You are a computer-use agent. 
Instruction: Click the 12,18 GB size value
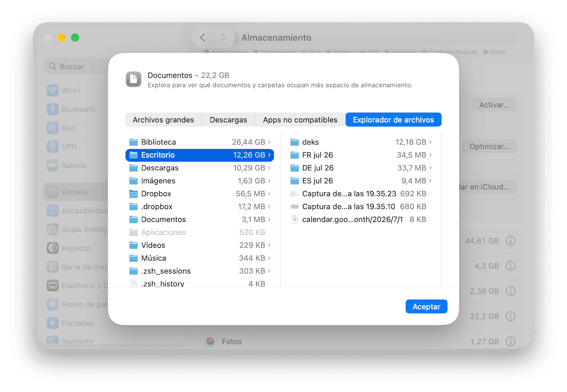pyautogui.click(x=410, y=142)
